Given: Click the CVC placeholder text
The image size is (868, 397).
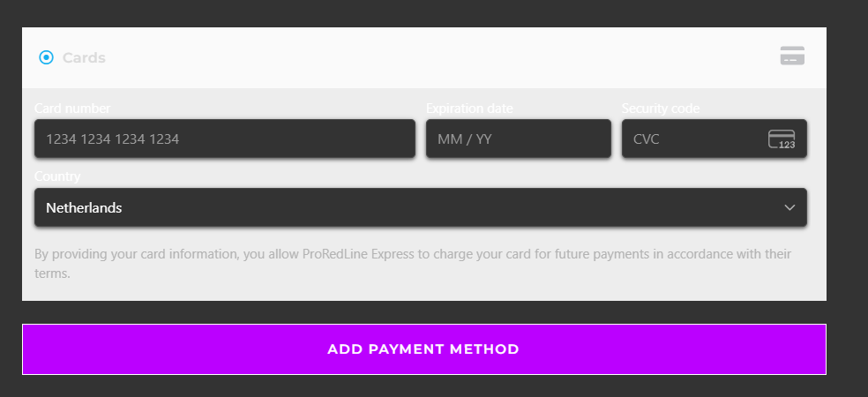Looking at the screenshot, I should click(x=646, y=139).
